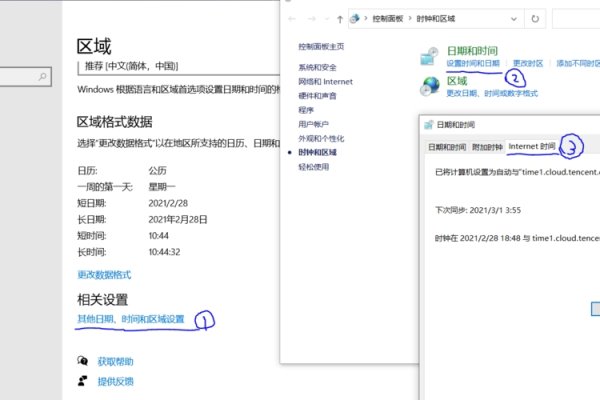Click 更改时区 link

(528, 63)
